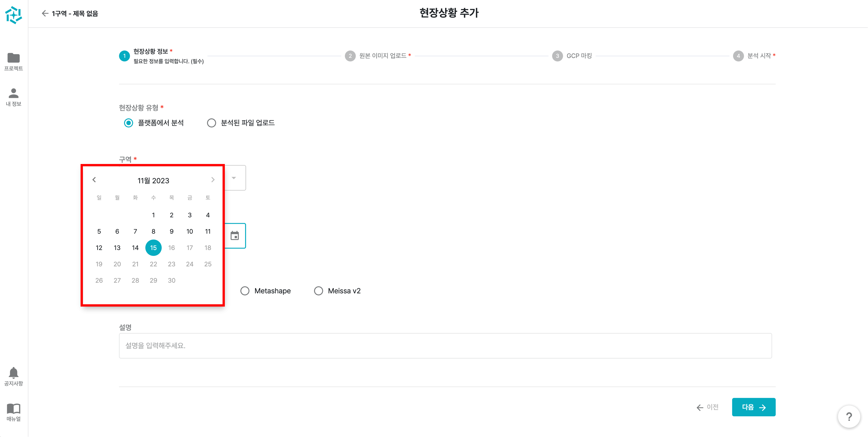Pick November 8 in the calendar
Image resolution: width=868 pixels, height=437 pixels.
tap(153, 231)
